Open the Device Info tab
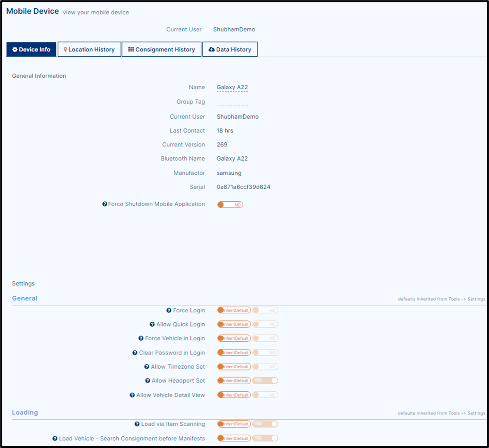This screenshot has width=489, height=448. coord(31,49)
